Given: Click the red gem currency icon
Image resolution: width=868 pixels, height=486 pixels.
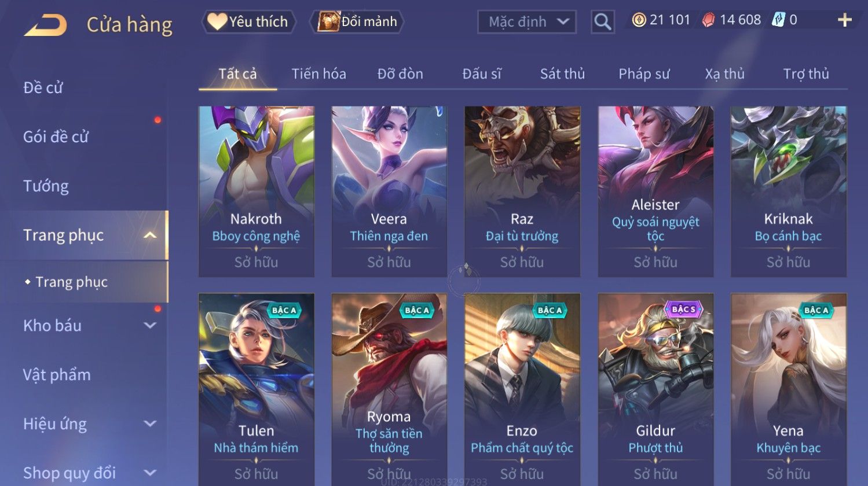Looking at the screenshot, I should (x=708, y=20).
